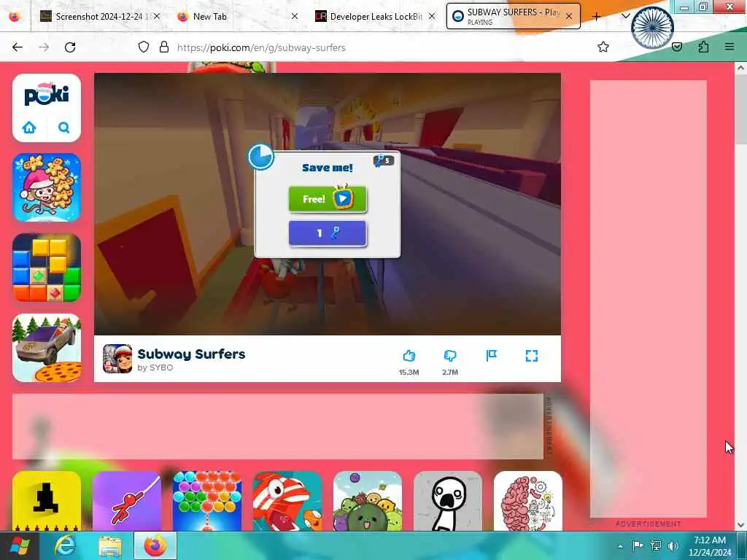
Task: Go back to previous page
Action: click(x=18, y=47)
